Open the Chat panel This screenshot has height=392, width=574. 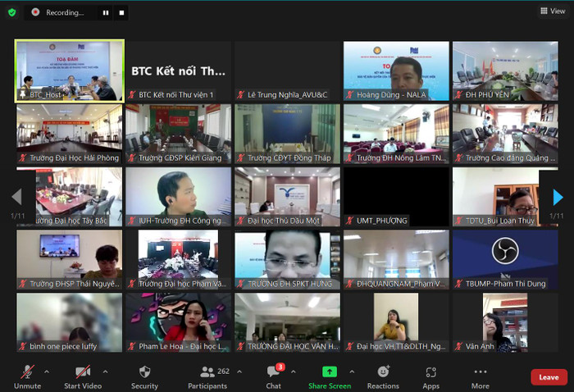click(x=273, y=372)
